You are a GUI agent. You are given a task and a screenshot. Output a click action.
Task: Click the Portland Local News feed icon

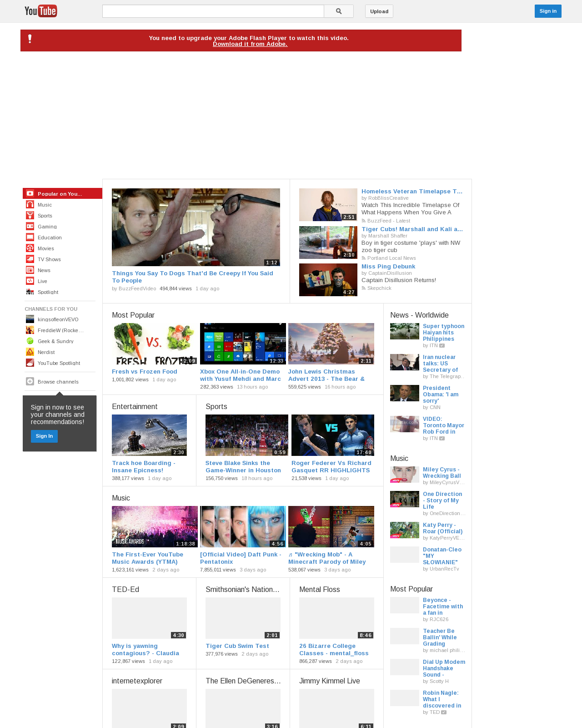pos(363,258)
